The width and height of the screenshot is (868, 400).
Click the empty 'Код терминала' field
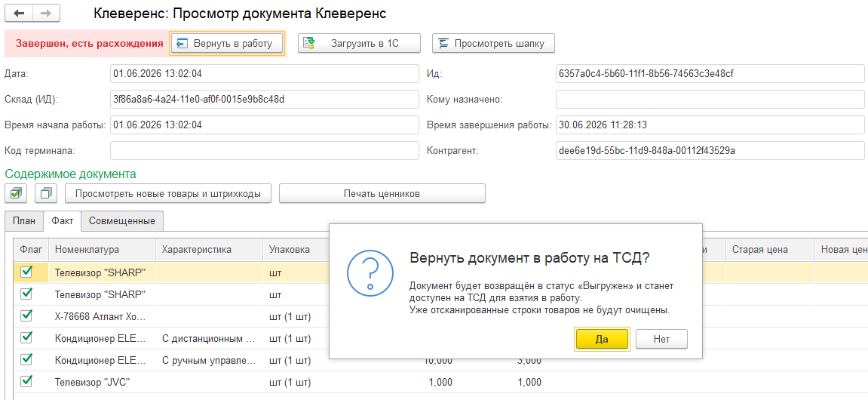click(265, 150)
